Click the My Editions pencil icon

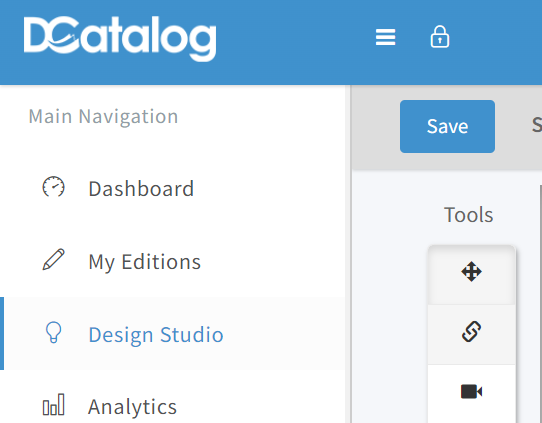pos(53,259)
